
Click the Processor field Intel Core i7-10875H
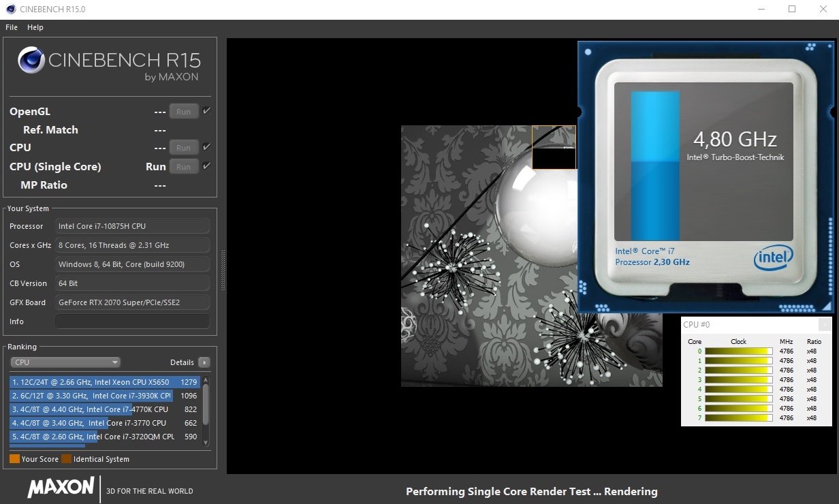point(132,226)
